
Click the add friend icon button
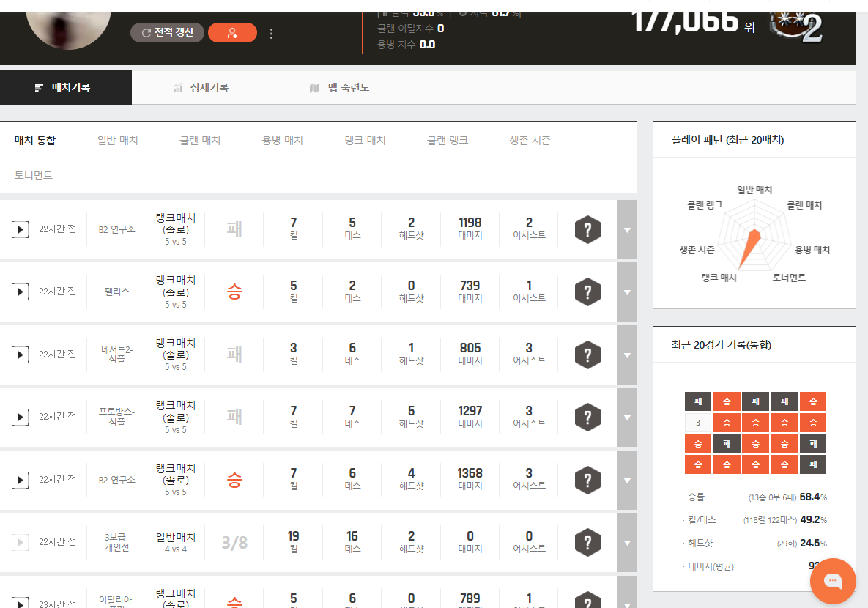tap(232, 33)
